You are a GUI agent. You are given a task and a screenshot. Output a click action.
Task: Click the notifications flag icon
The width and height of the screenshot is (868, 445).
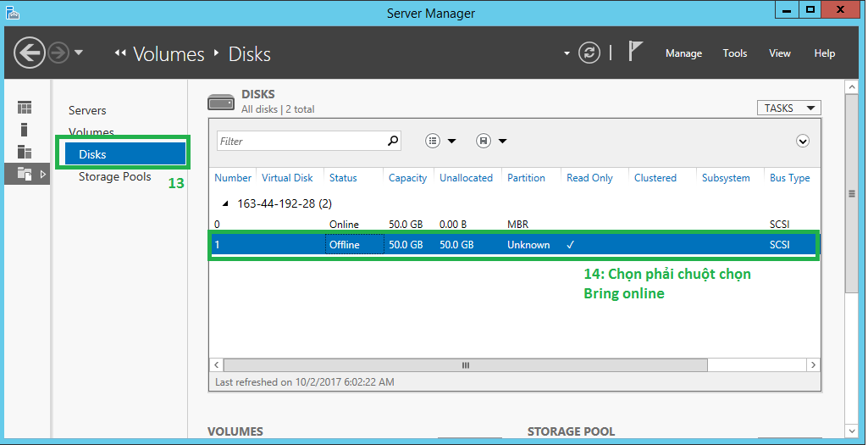pyautogui.click(x=635, y=53)
